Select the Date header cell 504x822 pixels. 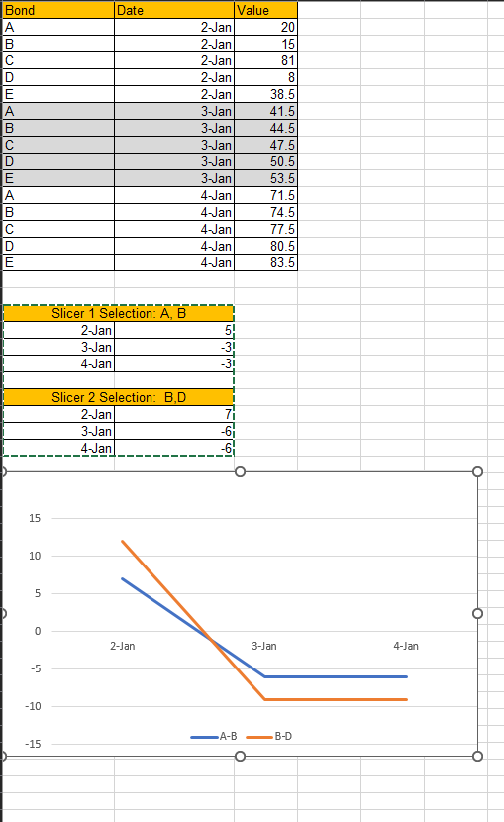tap(174, 10)
